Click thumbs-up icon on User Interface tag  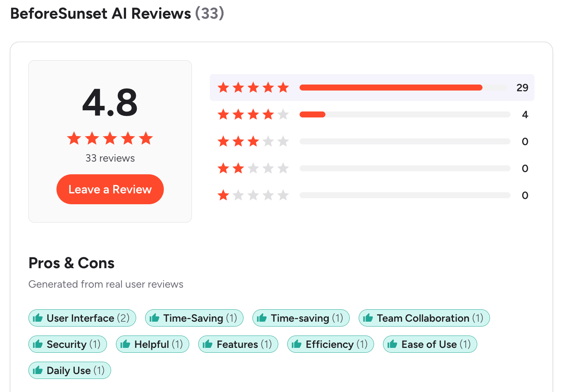[x=38, y=318]
